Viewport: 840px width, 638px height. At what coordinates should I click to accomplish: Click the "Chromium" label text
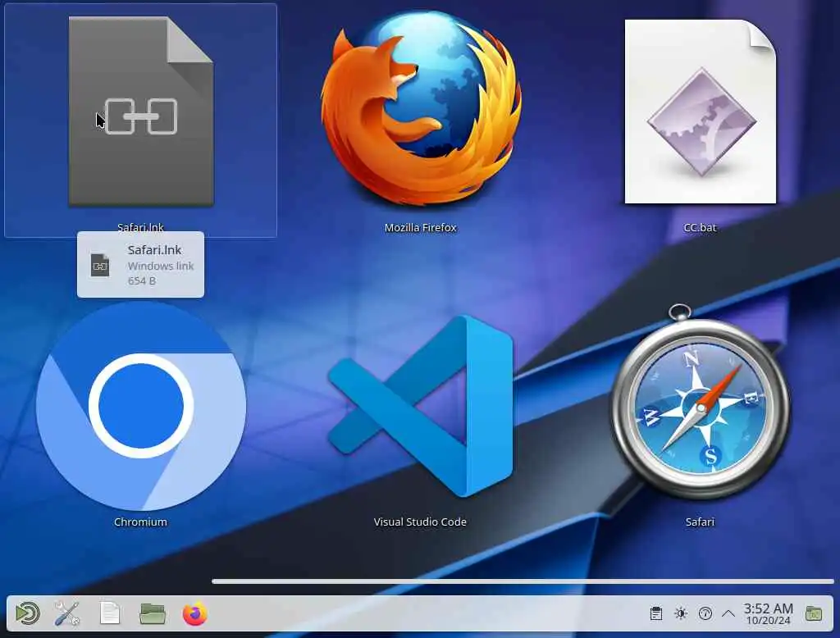(140, 522)
